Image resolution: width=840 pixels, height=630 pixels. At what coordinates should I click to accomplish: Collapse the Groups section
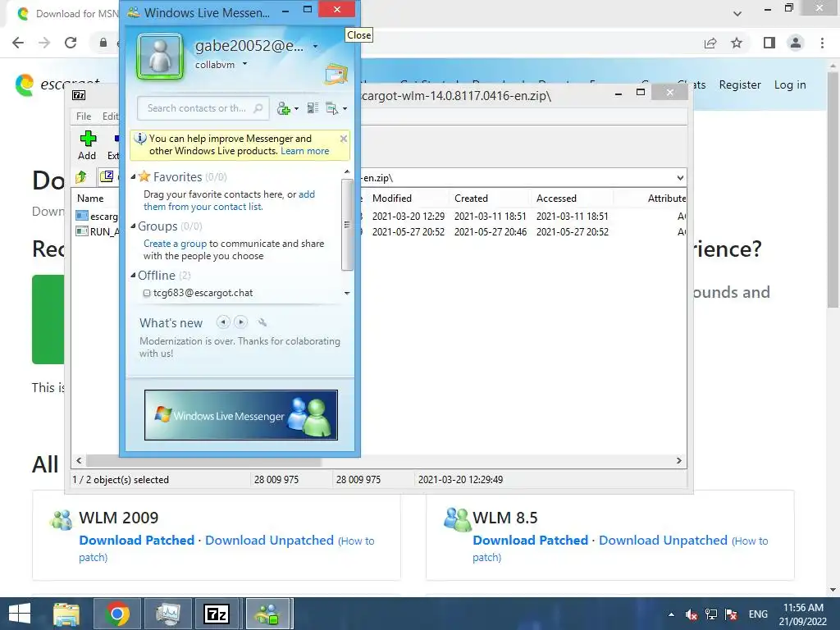click(x=133, y=226)
